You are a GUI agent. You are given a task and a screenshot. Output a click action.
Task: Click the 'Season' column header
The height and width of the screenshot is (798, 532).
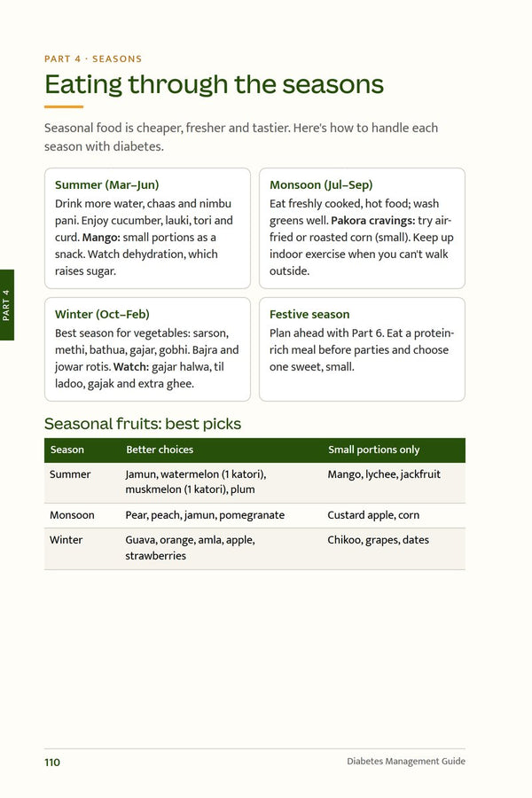click(x=67, y=450)
